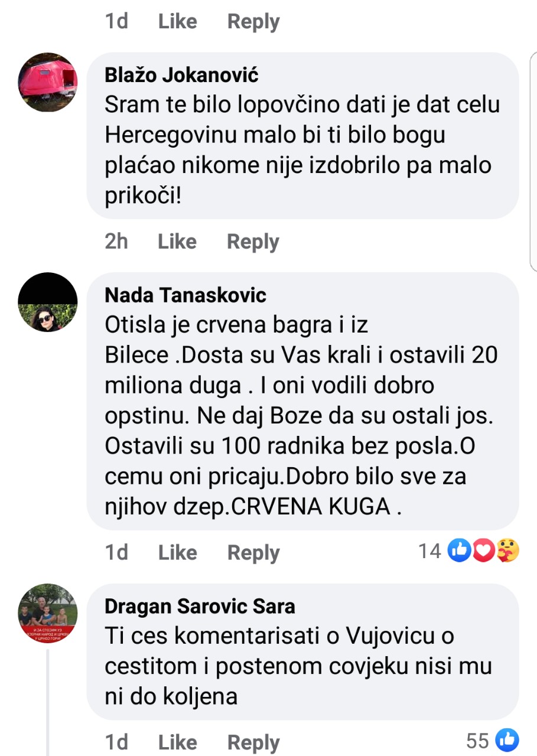Open Nada Tanaskovic's profile picture

click(48, 302)
